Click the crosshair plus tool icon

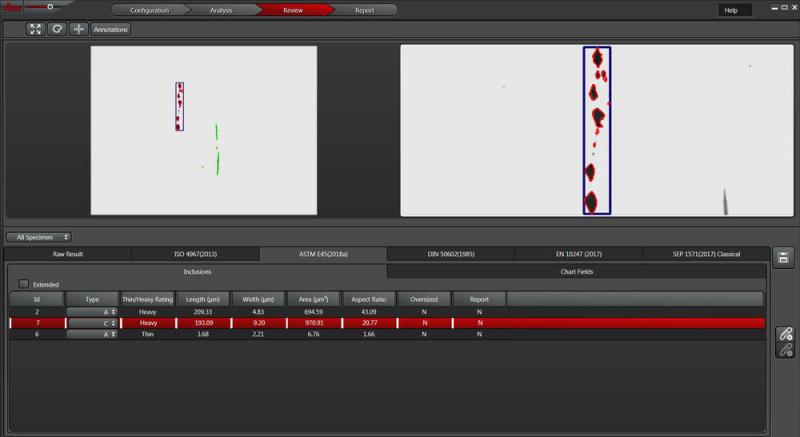[x=78, y=30]
